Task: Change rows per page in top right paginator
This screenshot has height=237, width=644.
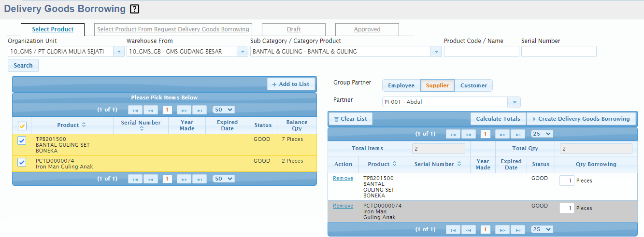Action: [x=542, y=134]
